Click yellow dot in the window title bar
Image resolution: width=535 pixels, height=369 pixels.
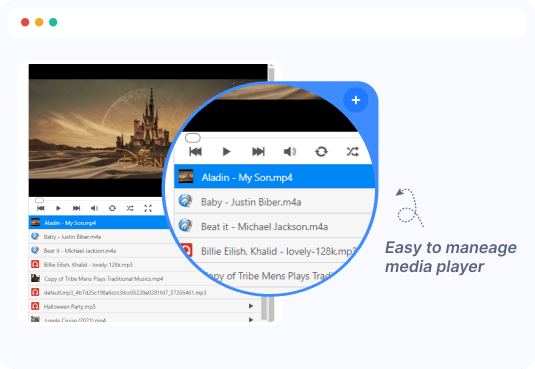tap(39, 22)
